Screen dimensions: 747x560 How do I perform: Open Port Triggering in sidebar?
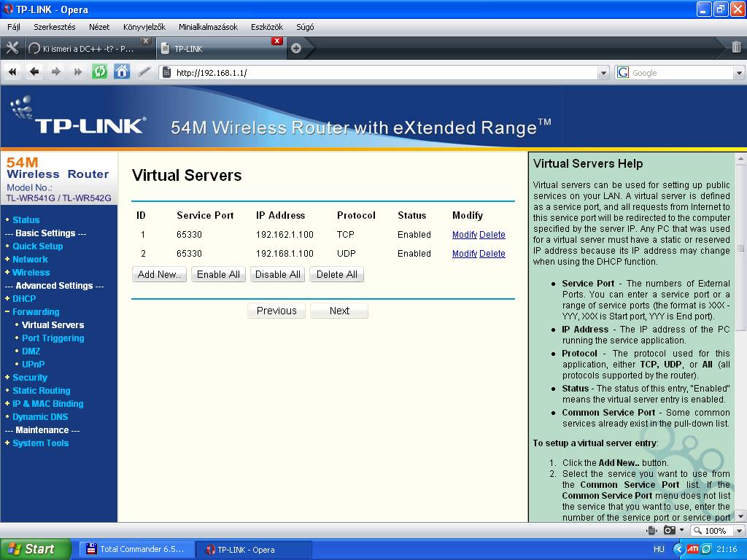[x=53, y=338]
